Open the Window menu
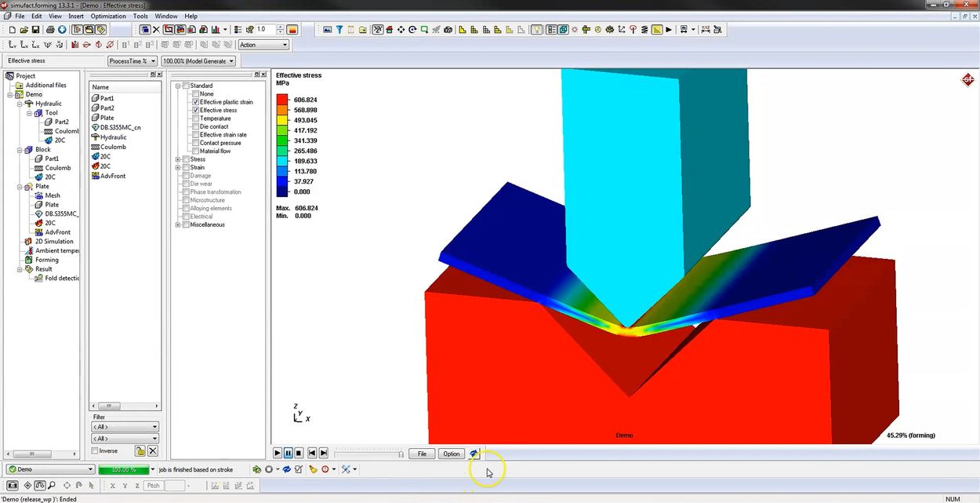980x503 pixels. click(x=166, y=16)
